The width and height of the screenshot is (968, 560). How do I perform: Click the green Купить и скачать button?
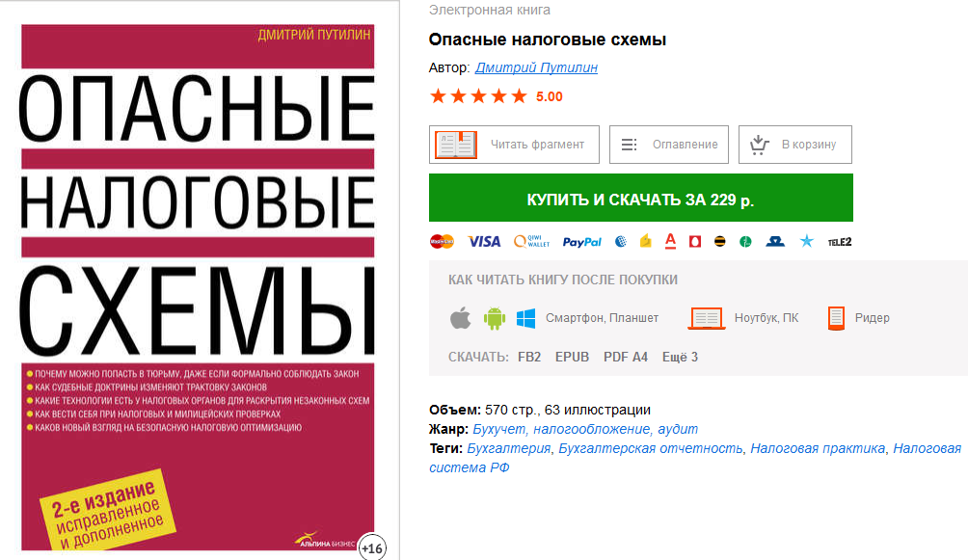point(641,198)
